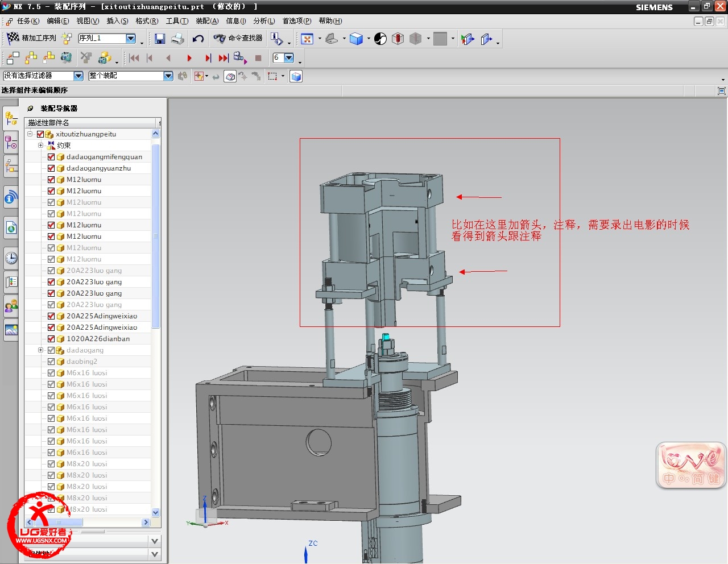Click the gray Stop playback button

tap(258, 58)
